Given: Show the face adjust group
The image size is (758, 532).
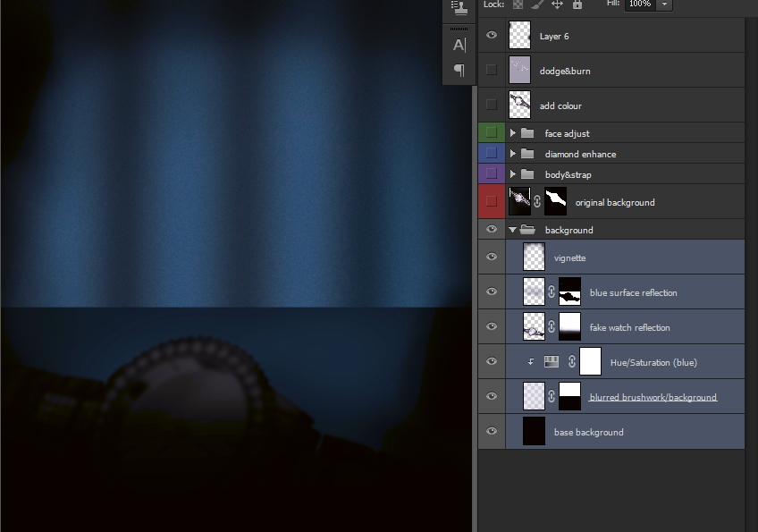Looking at the screenshot, I should [x=492, y=132].
